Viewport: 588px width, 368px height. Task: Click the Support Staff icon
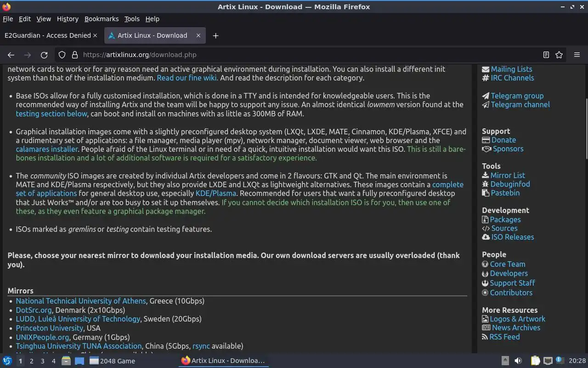(x=485, y=283)
